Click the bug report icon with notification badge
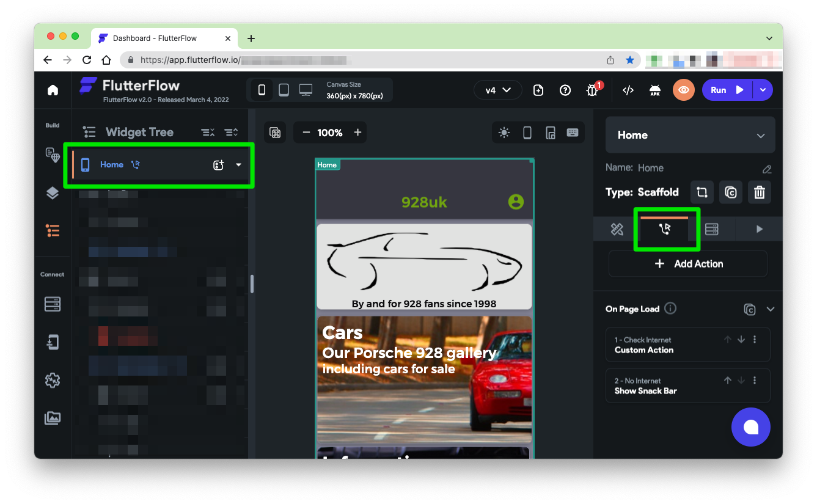Image resolution: width=817 pixels, height=504 pixels. coord(592,90)
